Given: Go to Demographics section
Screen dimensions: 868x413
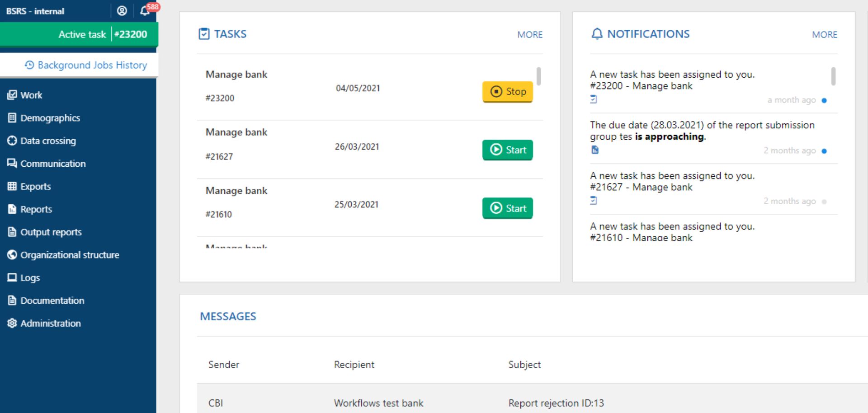Looking at the screenshot, I should 50,118.
